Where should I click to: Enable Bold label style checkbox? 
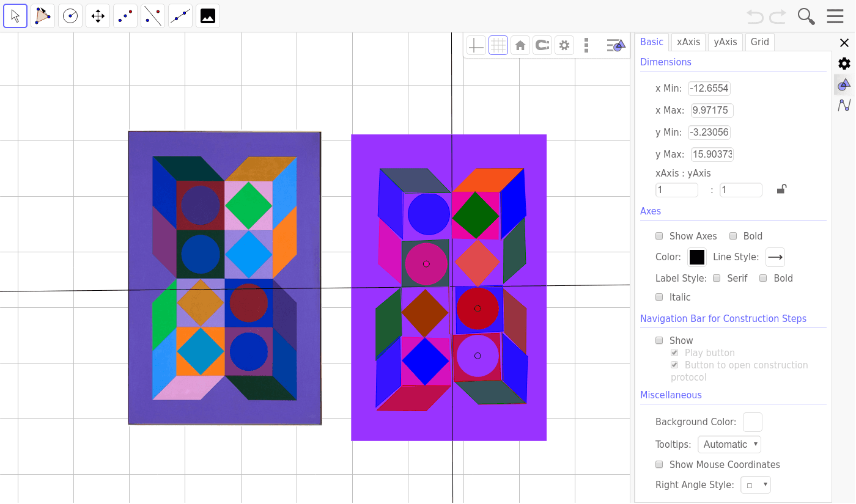[x=763, y=278]
